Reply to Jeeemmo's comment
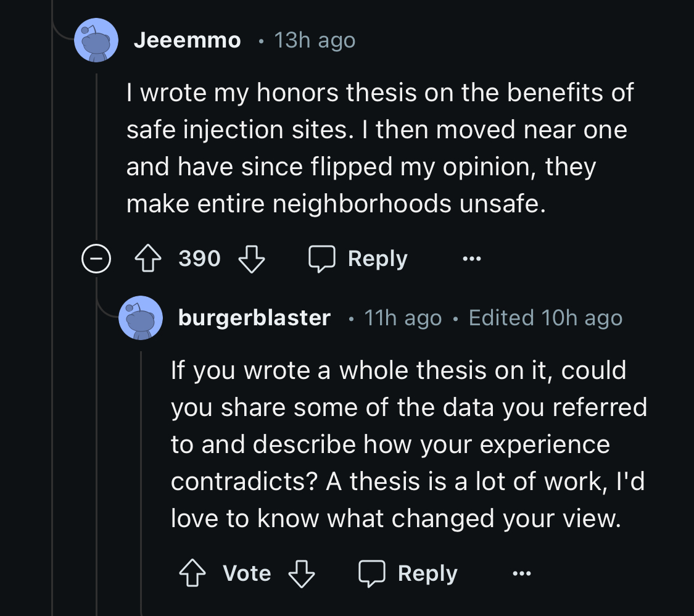This screenshot has width=694, height=616. [358, 259]
